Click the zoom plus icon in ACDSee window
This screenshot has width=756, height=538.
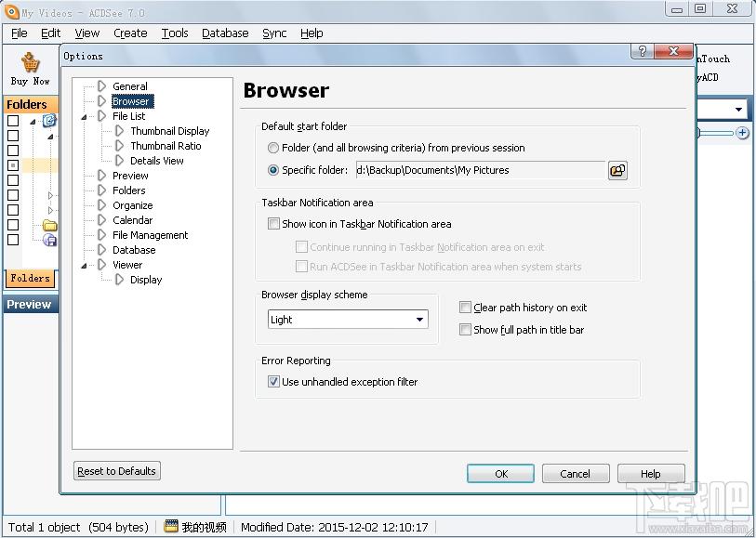(742, 133)
